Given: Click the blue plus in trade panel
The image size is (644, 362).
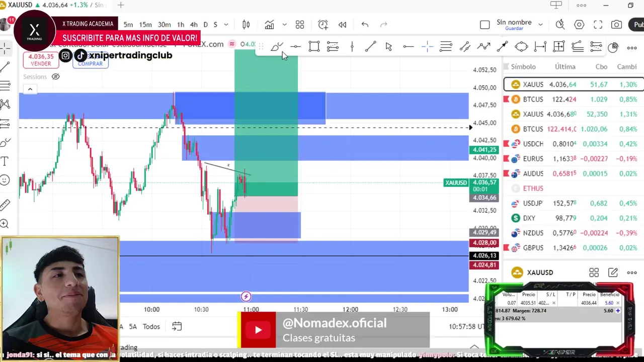Looking at the screenshot, I should point(618,311).
